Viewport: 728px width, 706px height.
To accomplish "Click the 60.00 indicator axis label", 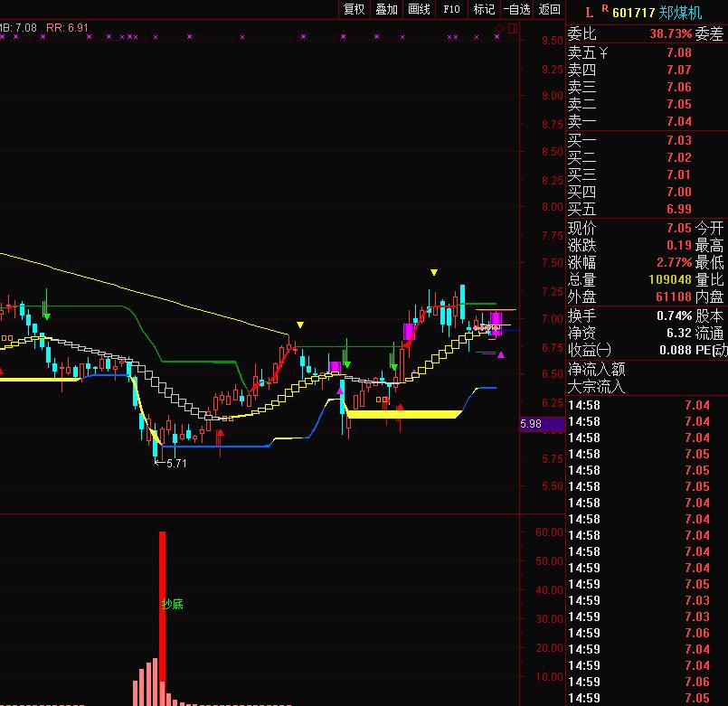I will coord(549,532).
